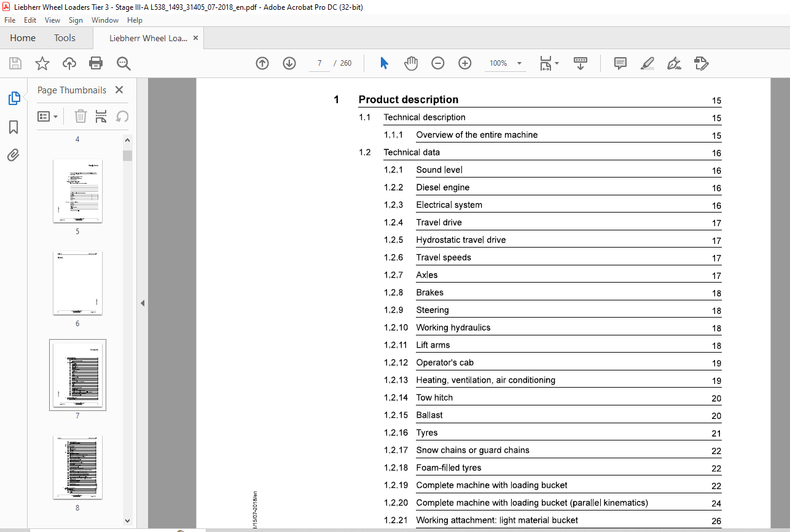Bookmark the document with the star icon

pyautogui.click(x=42, y=63)
